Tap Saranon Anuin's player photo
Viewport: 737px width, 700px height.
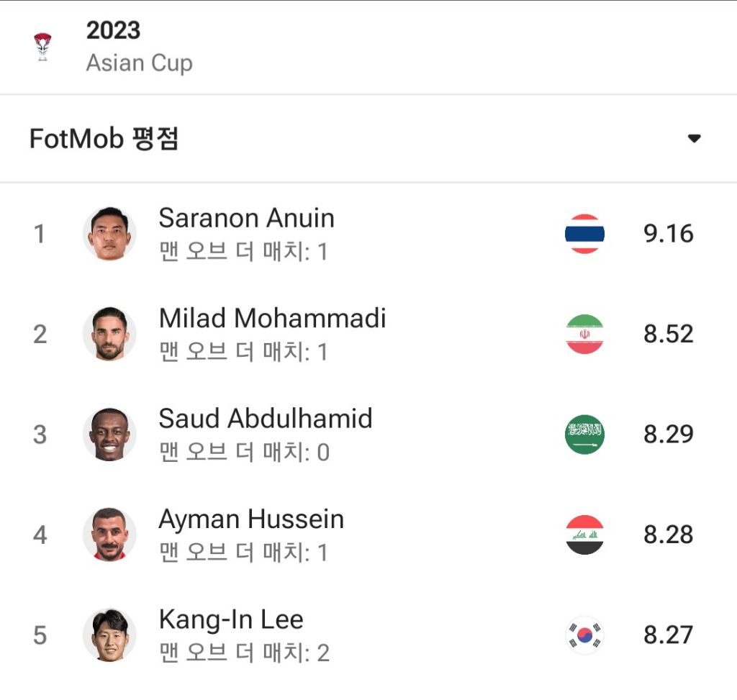coord(109,234)
